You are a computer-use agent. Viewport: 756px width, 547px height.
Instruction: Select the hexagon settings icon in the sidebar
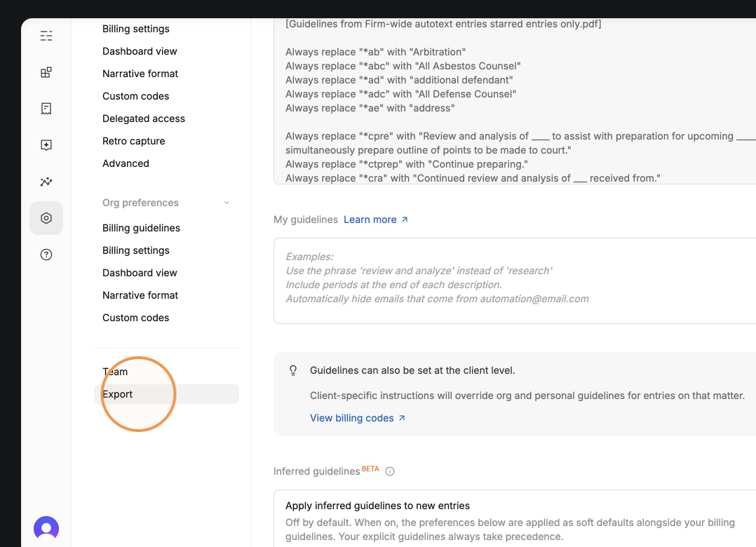pyautogui.click(x=46, y=218)
